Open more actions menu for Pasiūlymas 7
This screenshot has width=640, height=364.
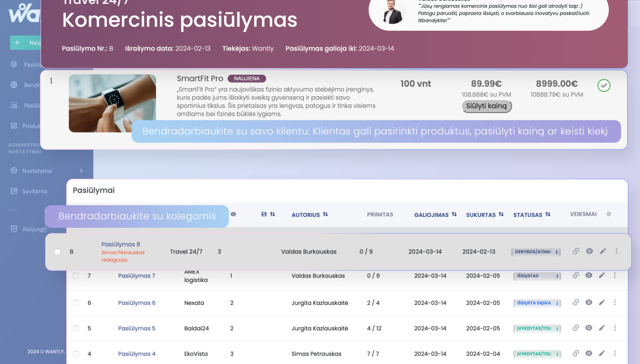tap(615, 275)
